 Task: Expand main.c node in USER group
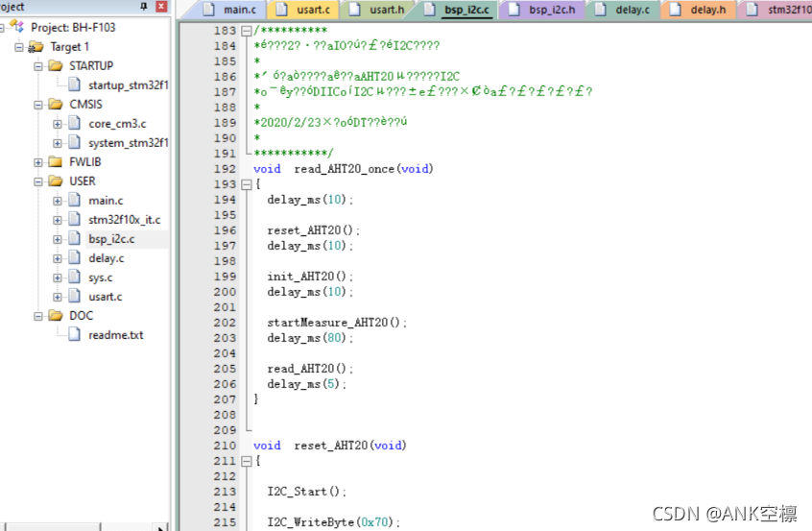[58, 201]
